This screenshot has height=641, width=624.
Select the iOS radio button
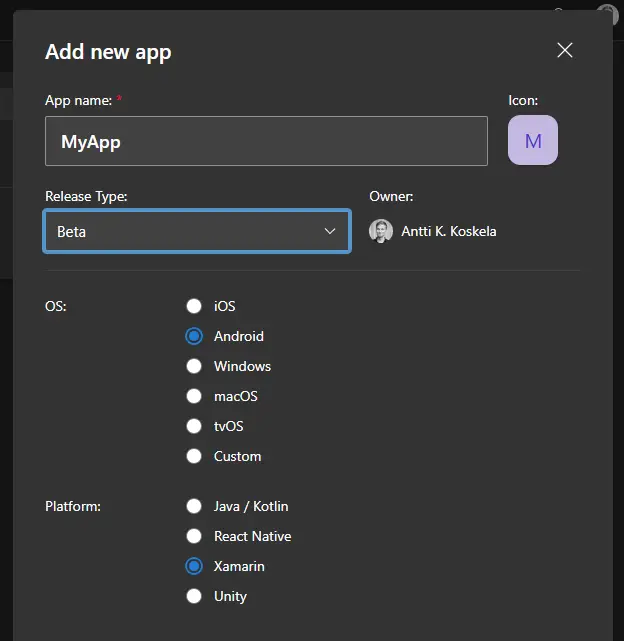tap(194, 306)
